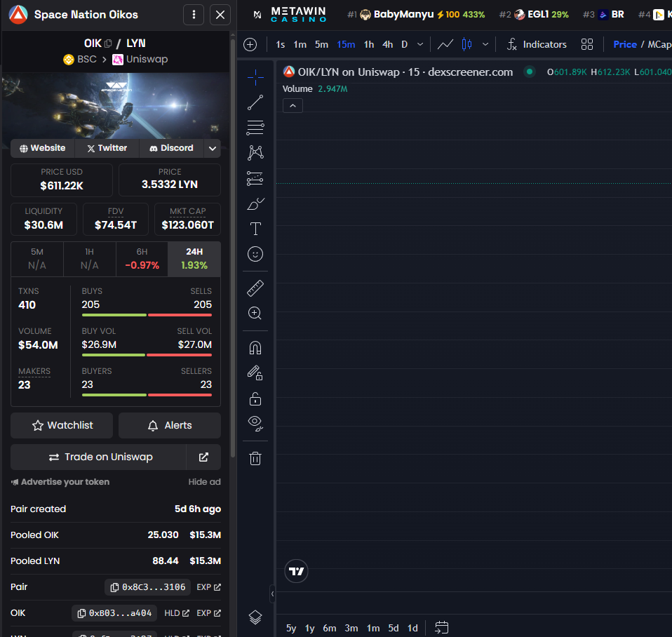Select the 1H price change tab
Viewport: 672px width, 637px height.
(90, 259)
